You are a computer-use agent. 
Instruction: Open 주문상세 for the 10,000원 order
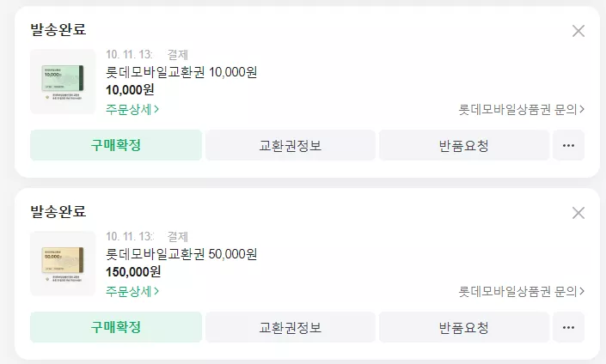click(x=132, y=109)
